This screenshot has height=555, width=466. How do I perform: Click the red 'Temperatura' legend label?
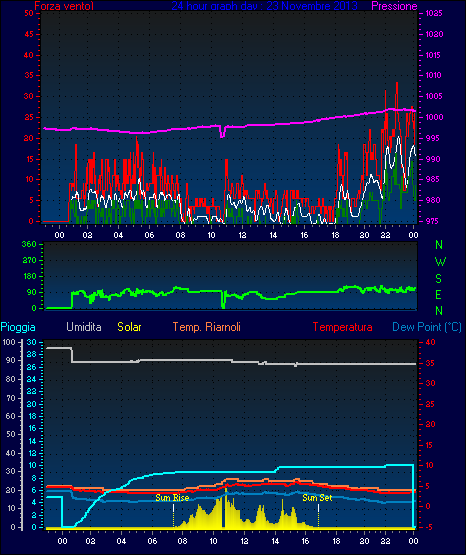point(343,327)
